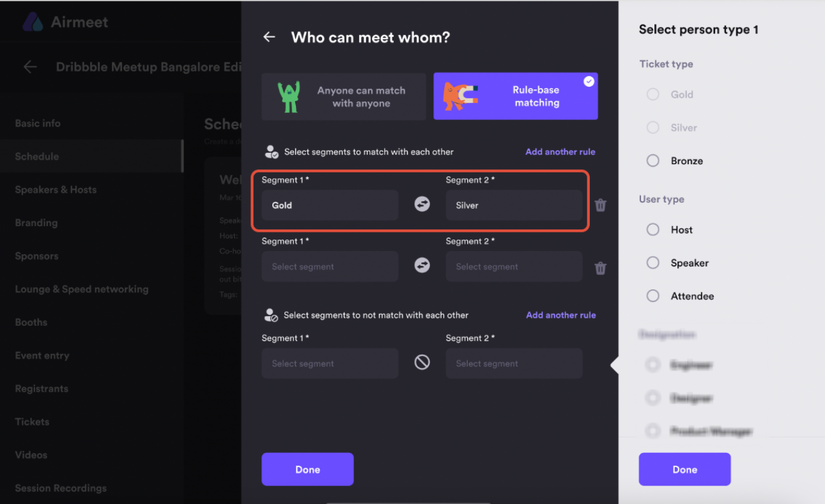Pick the Attendee user type radio

(652, 296)
